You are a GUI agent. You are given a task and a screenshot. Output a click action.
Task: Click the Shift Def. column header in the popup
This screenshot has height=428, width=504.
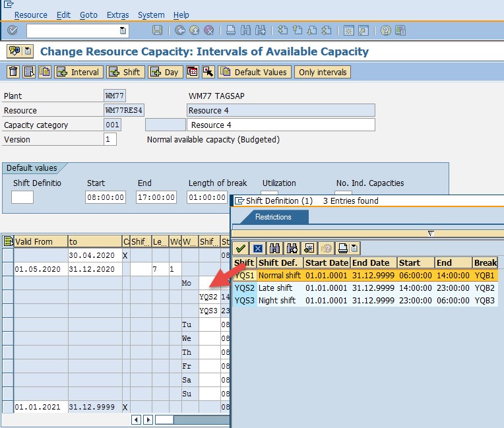tap(280, 263)
